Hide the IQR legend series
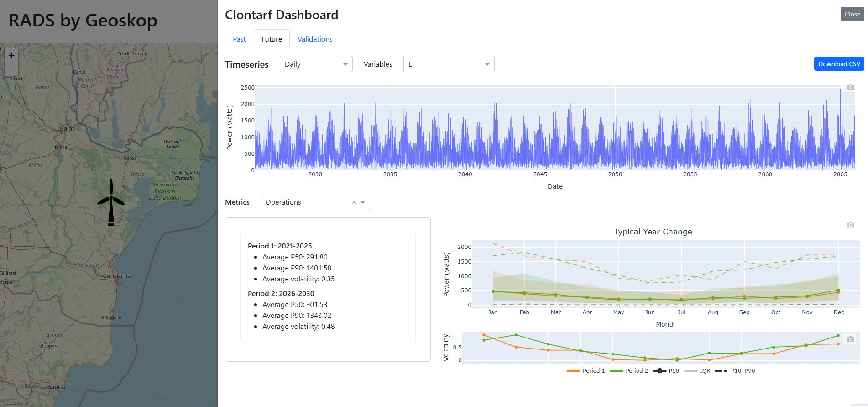This screenshot has height=407, width=868. pos(697,371)
